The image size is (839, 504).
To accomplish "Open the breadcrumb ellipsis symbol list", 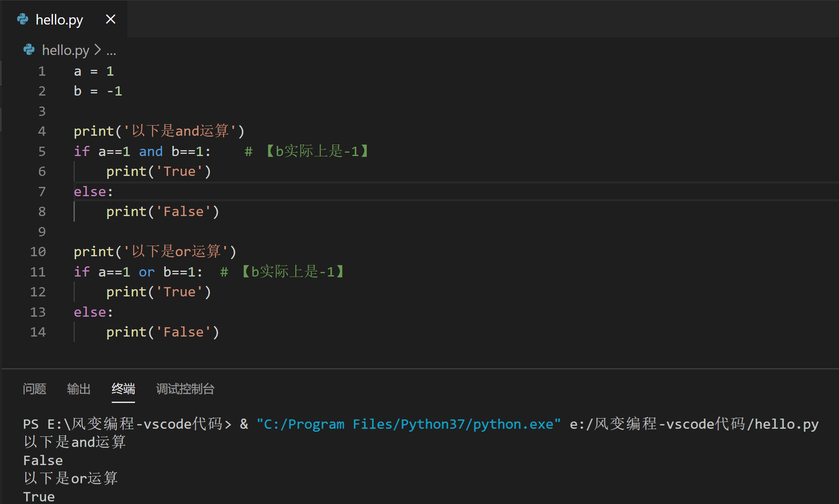I will pos(111,51).
